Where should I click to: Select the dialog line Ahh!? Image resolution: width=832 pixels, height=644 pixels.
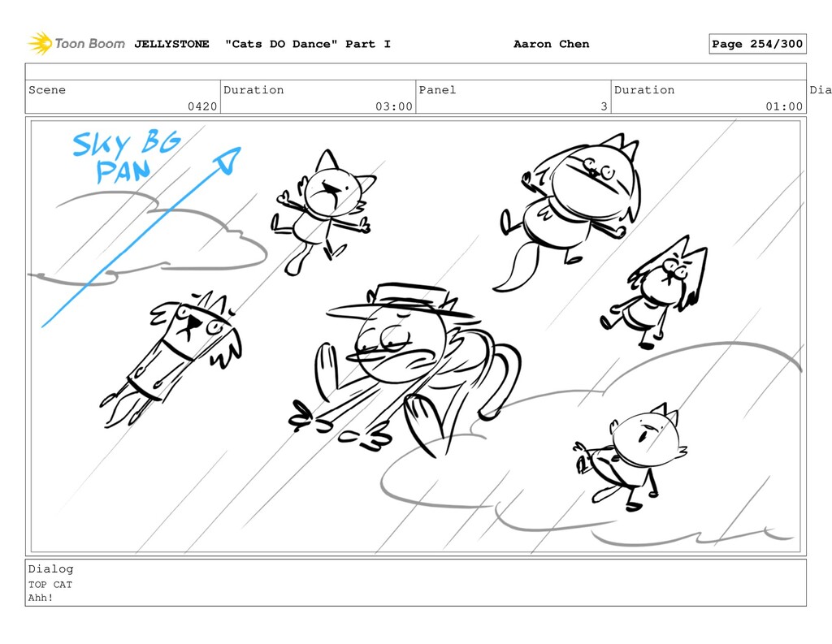click(41, 598)
